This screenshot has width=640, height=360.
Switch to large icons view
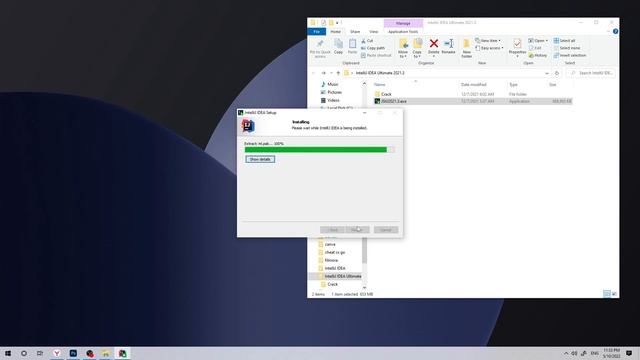coord(614,294)
